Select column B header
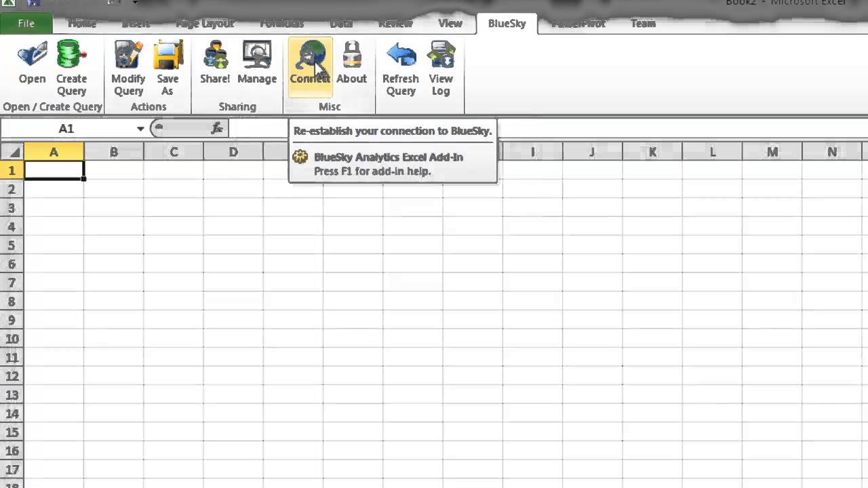This screenshot has height=488, width=868. (x=114, y=152)
